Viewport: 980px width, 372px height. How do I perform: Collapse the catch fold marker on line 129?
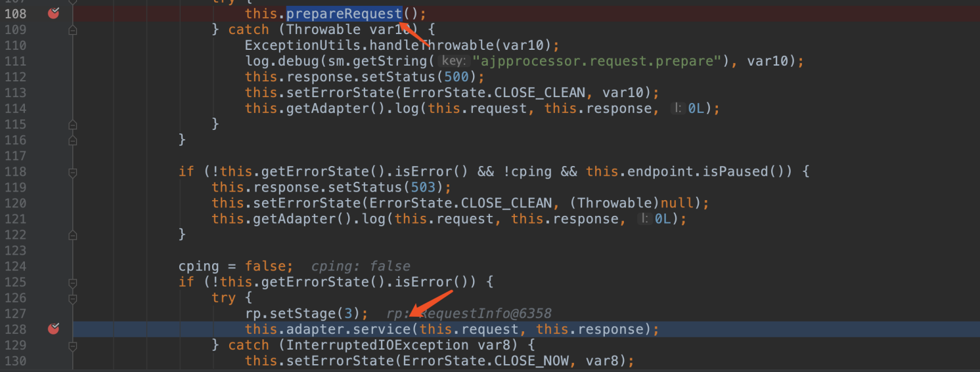click(73, 345)
